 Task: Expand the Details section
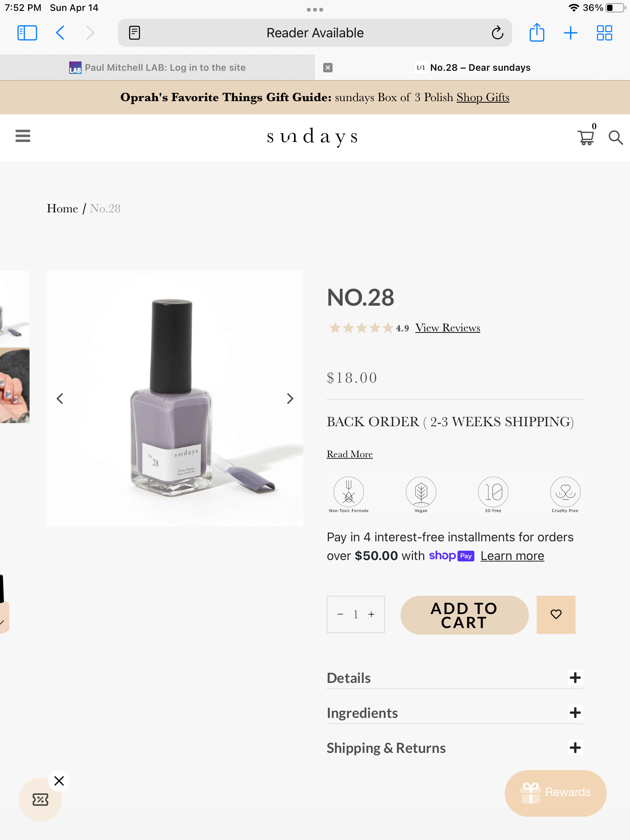coord(575,677)
